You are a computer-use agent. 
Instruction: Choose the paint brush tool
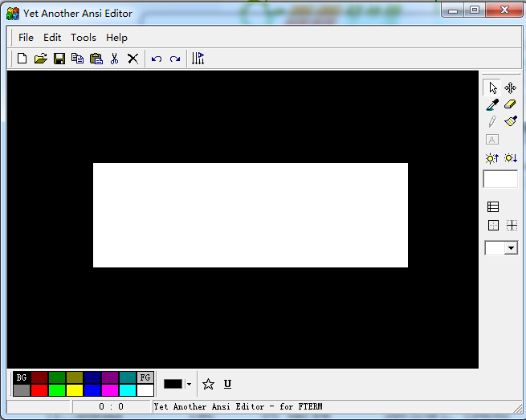click(x=511, y=122)
